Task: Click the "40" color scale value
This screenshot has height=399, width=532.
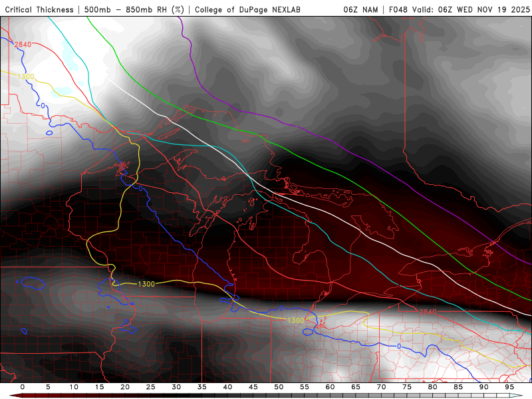Action: coord(227,387)
